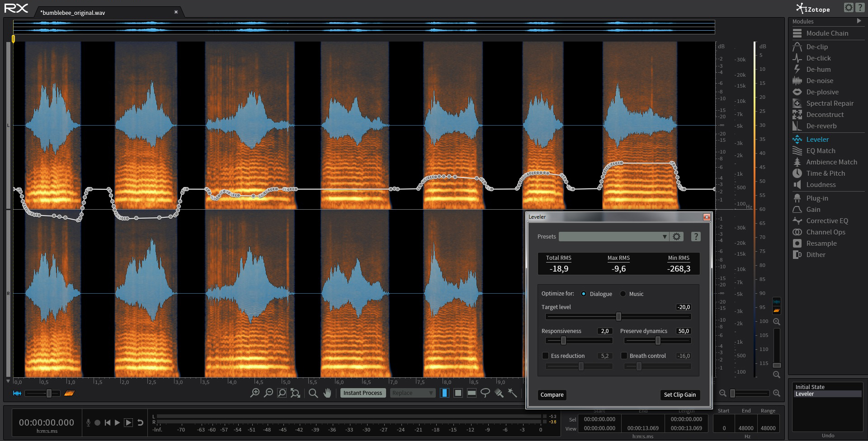Image resolution: width=868 pixels, height=441 pixels.
Task: Select the Music optimize option
Action: (x=623, y=294)
